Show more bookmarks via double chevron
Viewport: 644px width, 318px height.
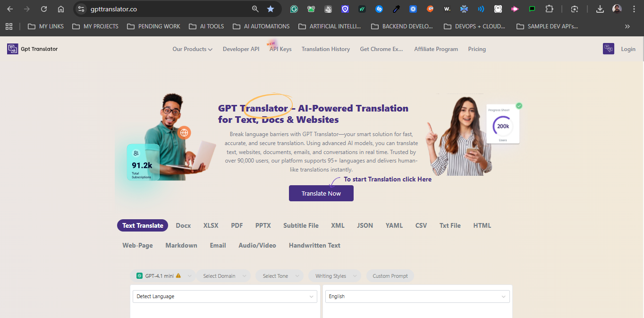point(627,26)
